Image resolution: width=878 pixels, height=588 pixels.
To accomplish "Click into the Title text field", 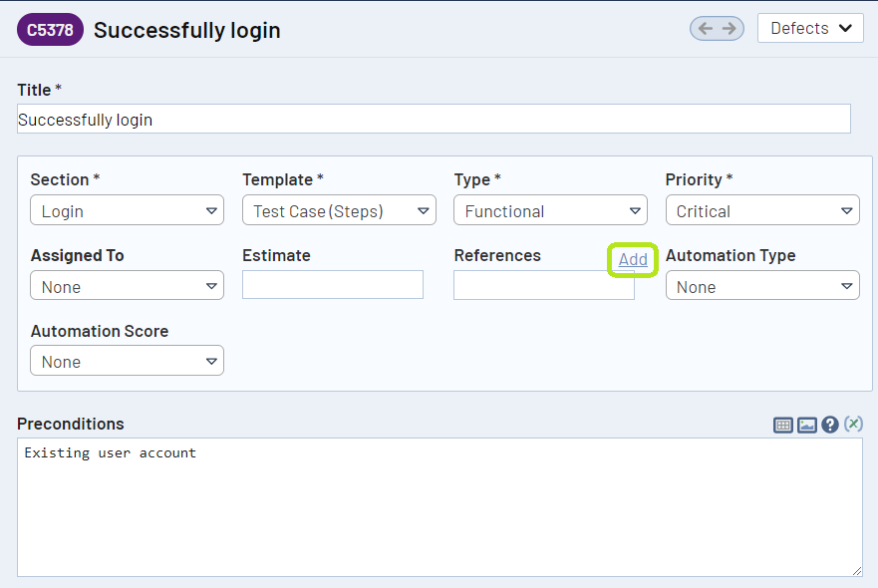I will tap(434, 120).
